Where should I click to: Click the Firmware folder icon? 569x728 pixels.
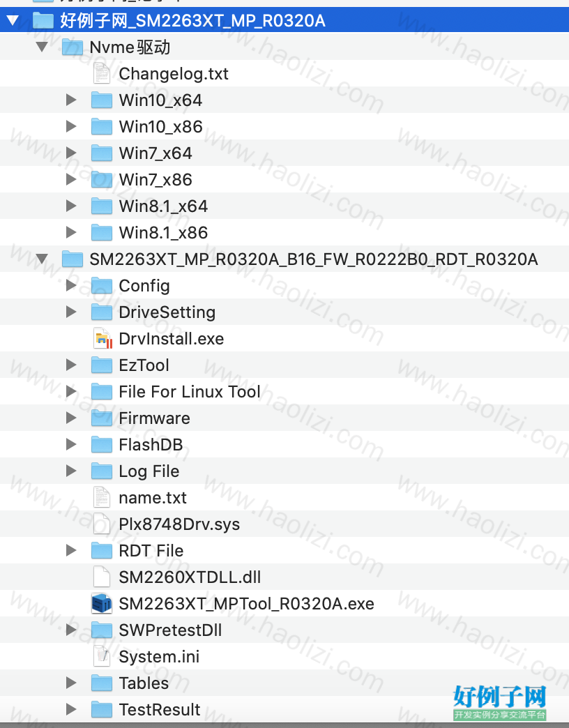click(102, 418)
